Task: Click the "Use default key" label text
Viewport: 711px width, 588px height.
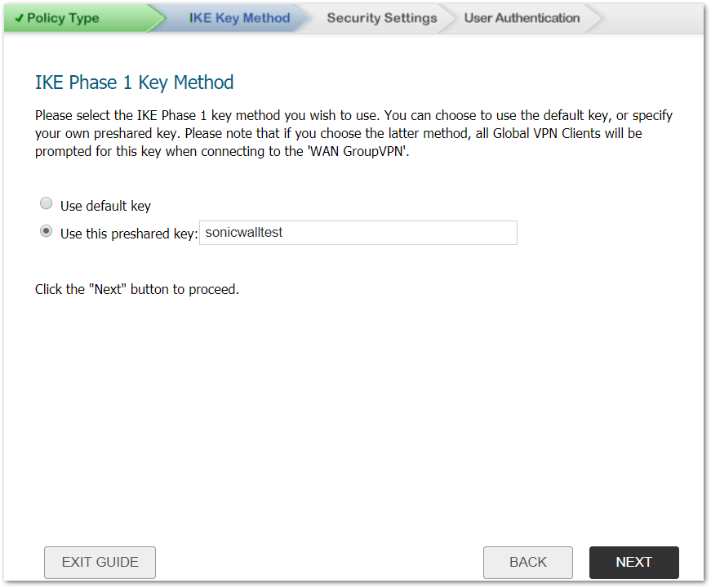Action: (x=105, y=206)
